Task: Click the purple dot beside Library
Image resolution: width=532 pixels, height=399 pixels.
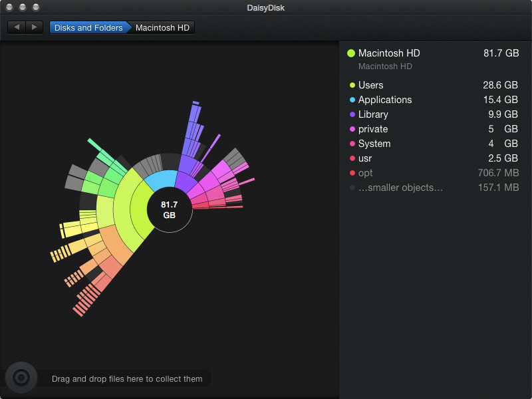Action: 352,114
